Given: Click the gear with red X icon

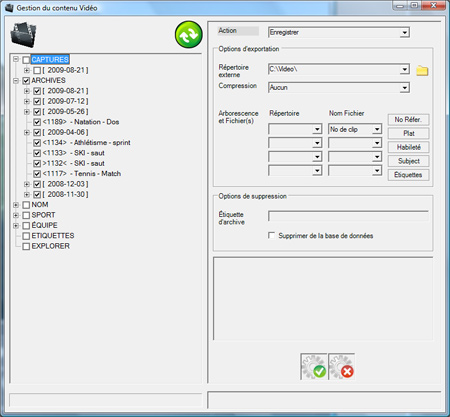Looking at the screenshot, I should coord(341,367).
